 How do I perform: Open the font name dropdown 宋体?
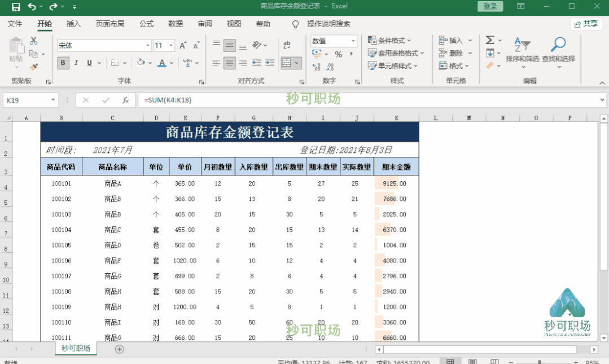click(147, 46)
